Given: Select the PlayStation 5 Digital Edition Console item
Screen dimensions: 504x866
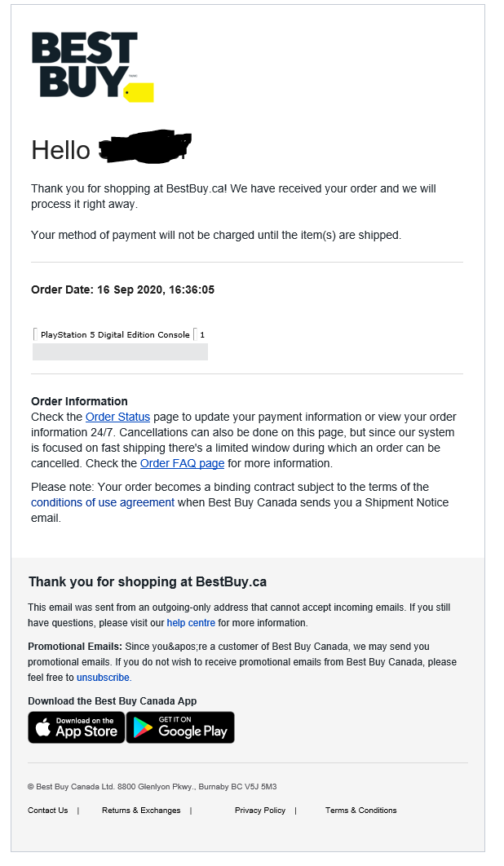Looking at the screenshot, I should [x=115, y=334].
